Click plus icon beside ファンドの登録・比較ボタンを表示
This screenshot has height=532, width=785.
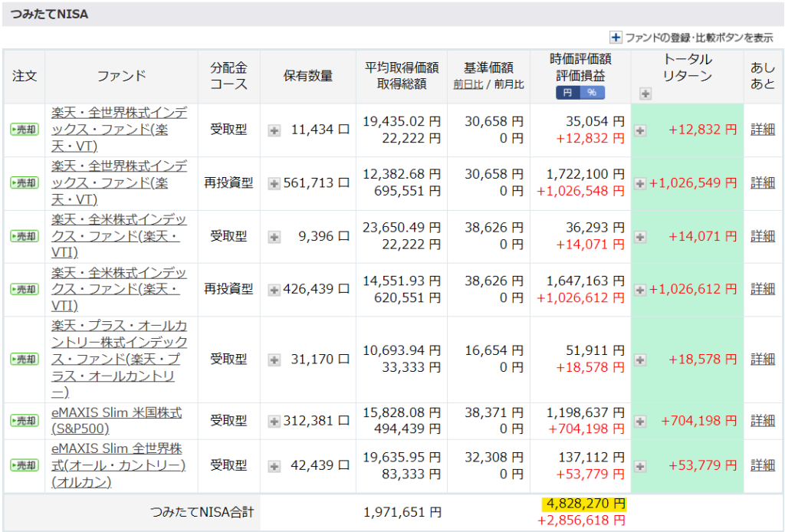[x=616, y=37]
